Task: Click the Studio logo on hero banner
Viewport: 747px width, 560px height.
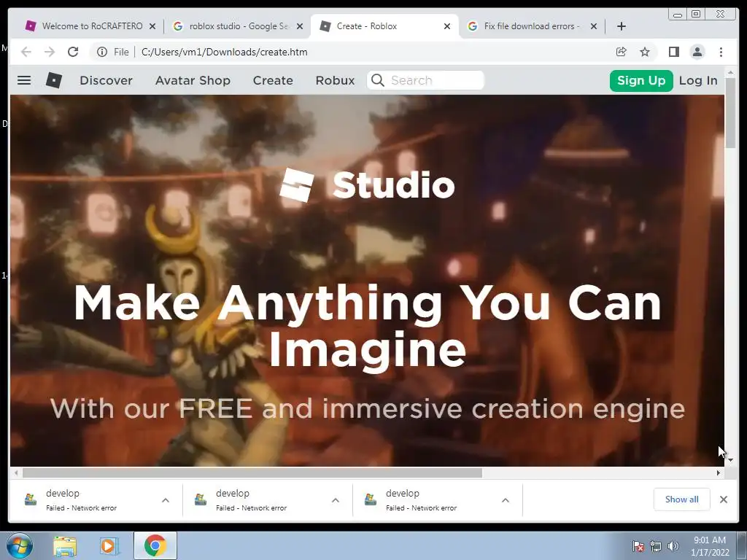Action: click(x=367, y=185)
